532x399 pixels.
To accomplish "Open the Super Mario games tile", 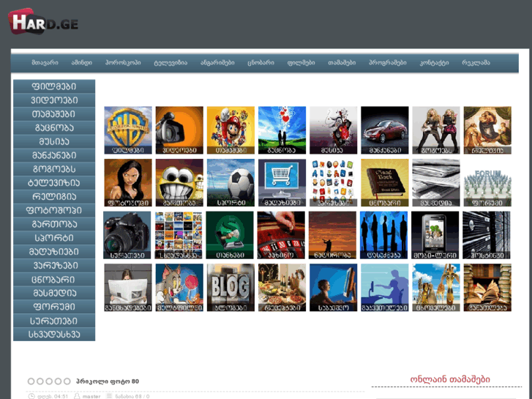I will click(231, 130).
